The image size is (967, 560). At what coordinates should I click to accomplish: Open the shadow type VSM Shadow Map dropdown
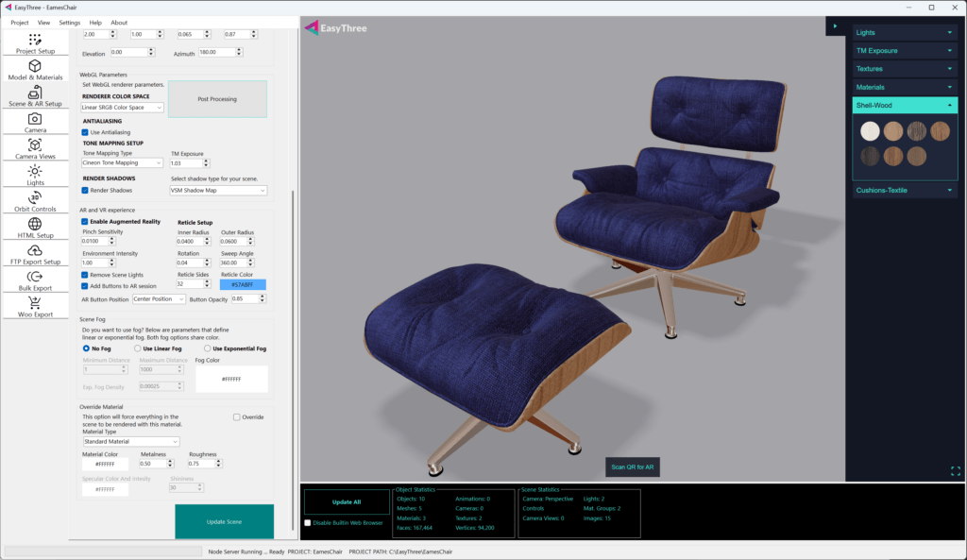(x=218, y=190)
